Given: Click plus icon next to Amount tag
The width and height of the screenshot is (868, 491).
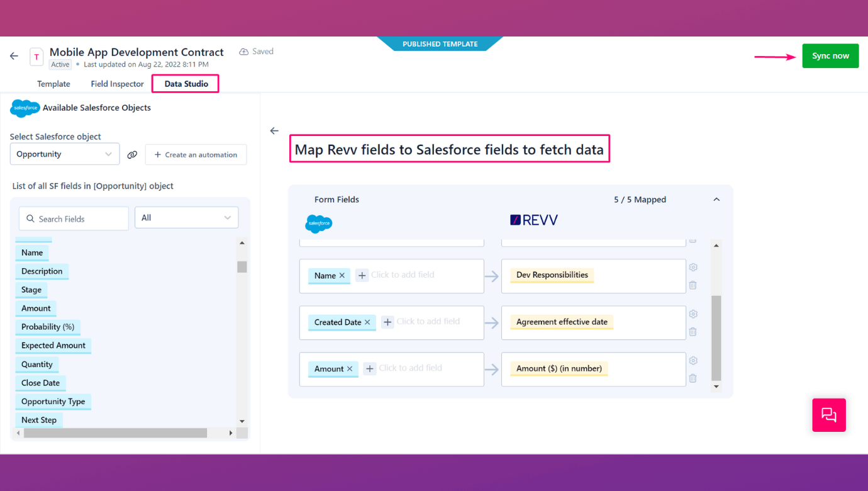Looking at the screenshot, I should pyautogui.click(x=370, y=368).
